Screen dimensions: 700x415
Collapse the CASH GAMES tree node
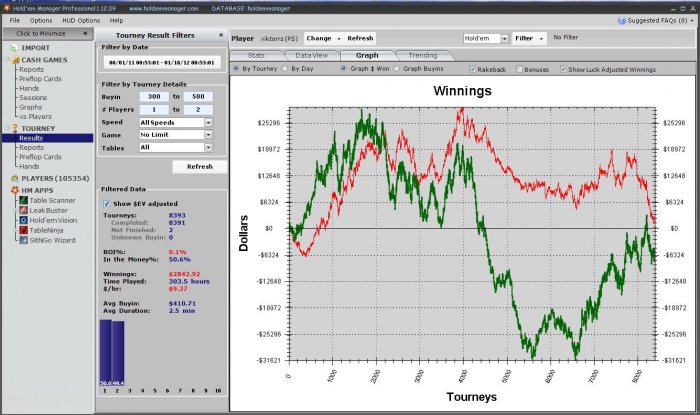(7, 59)
